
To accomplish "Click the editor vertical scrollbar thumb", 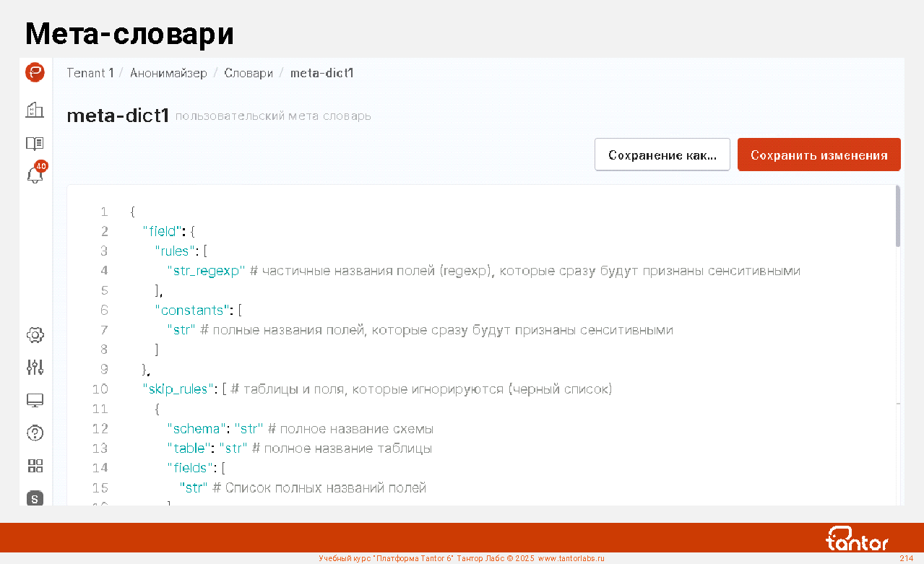I will click(x=898, y=217).
